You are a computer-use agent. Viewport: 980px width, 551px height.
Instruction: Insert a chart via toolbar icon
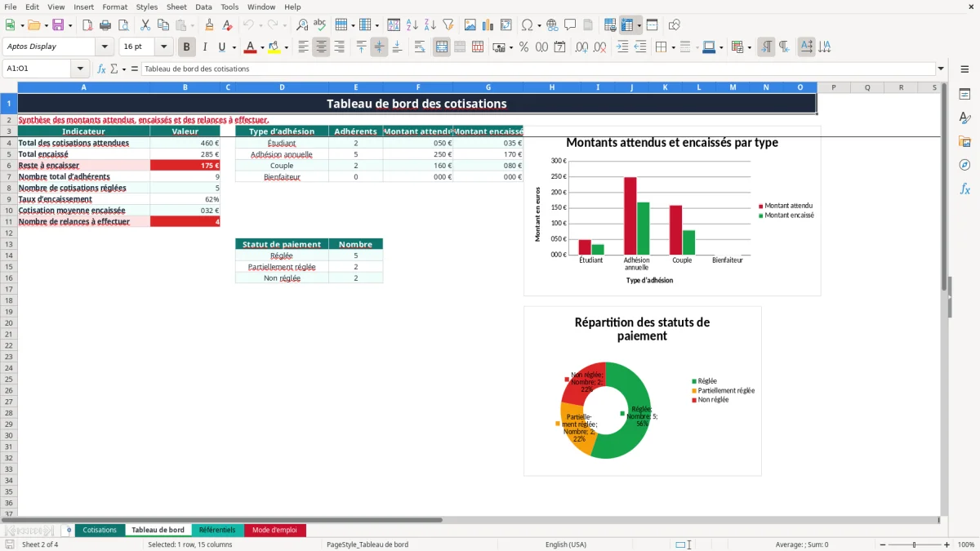[488, 25]
